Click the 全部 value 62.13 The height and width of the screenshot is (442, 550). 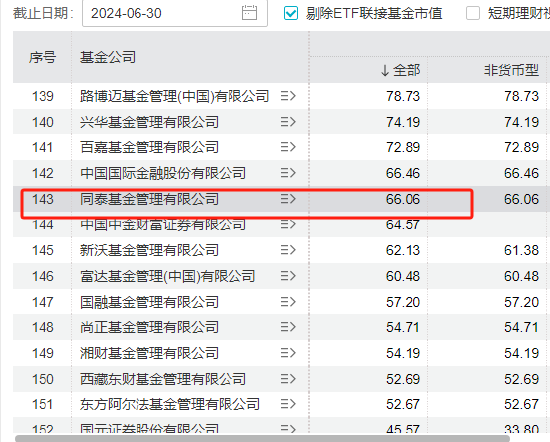pos(403,250)
